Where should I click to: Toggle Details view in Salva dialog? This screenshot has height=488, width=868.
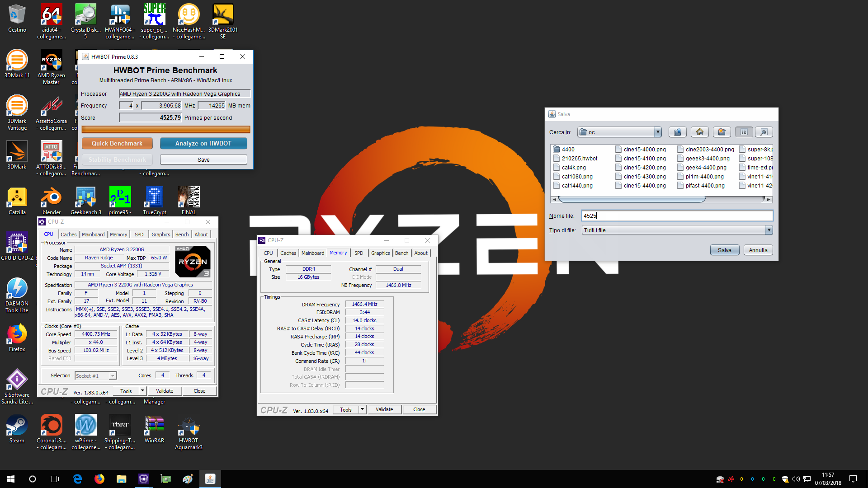[764, 132]
